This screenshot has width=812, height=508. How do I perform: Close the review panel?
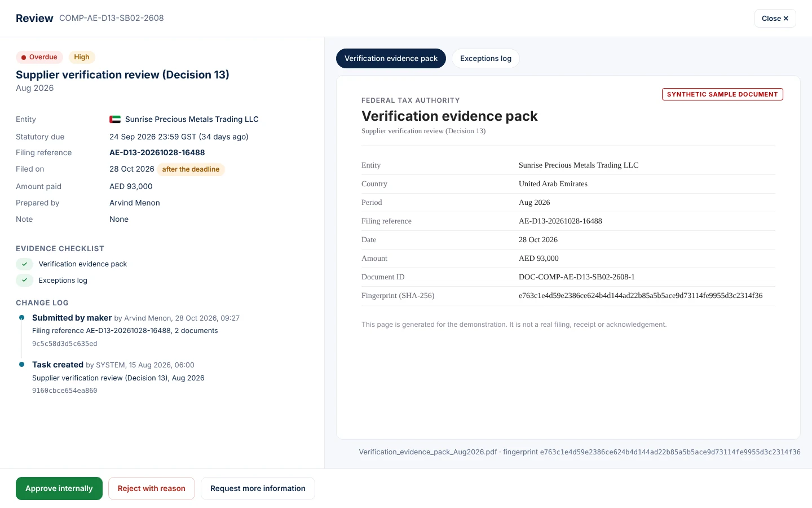pos(775,19)
